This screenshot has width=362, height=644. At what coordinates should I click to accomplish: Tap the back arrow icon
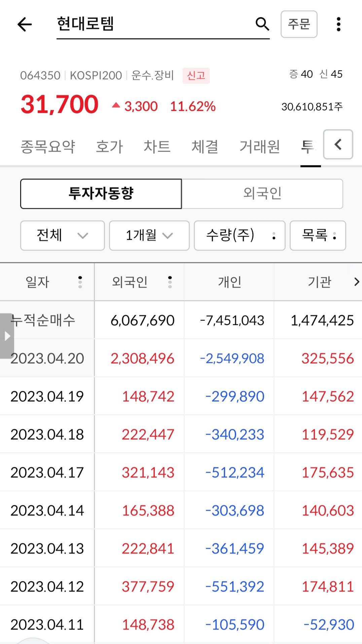pyautogui.click(x=25, y=24)
